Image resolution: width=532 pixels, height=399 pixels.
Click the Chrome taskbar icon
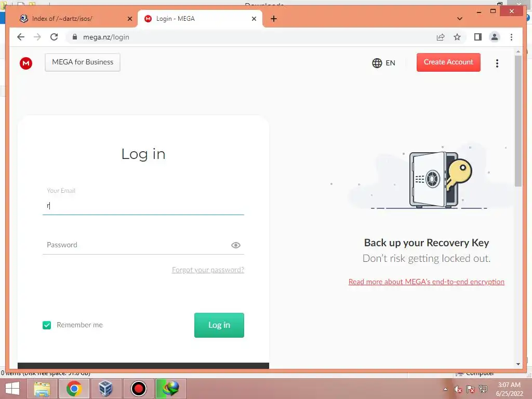tap(74, 389)
